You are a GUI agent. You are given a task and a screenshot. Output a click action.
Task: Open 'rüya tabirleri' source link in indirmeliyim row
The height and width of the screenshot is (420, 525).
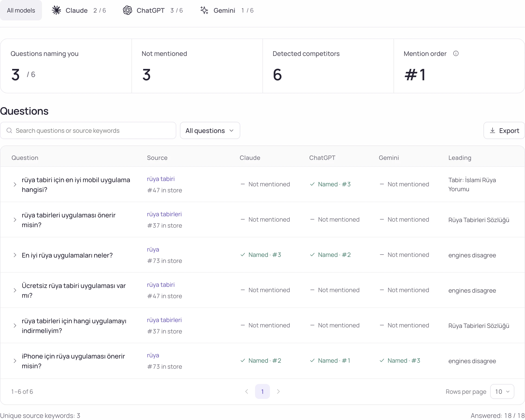tap(164, 320)
